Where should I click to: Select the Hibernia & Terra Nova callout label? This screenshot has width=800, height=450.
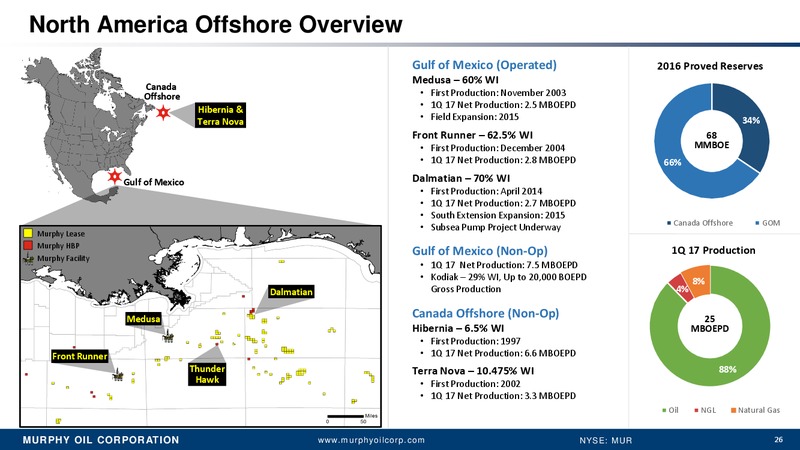220,115
